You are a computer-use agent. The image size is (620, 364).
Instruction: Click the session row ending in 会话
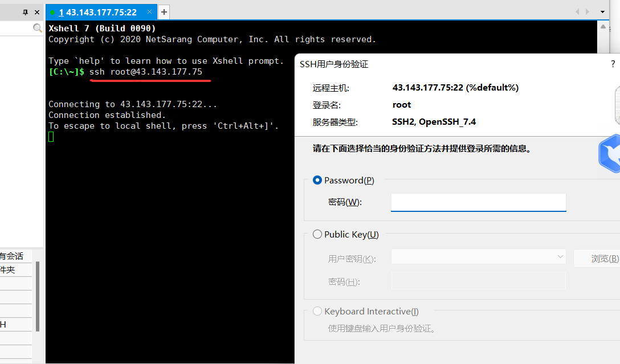[15, 256]
